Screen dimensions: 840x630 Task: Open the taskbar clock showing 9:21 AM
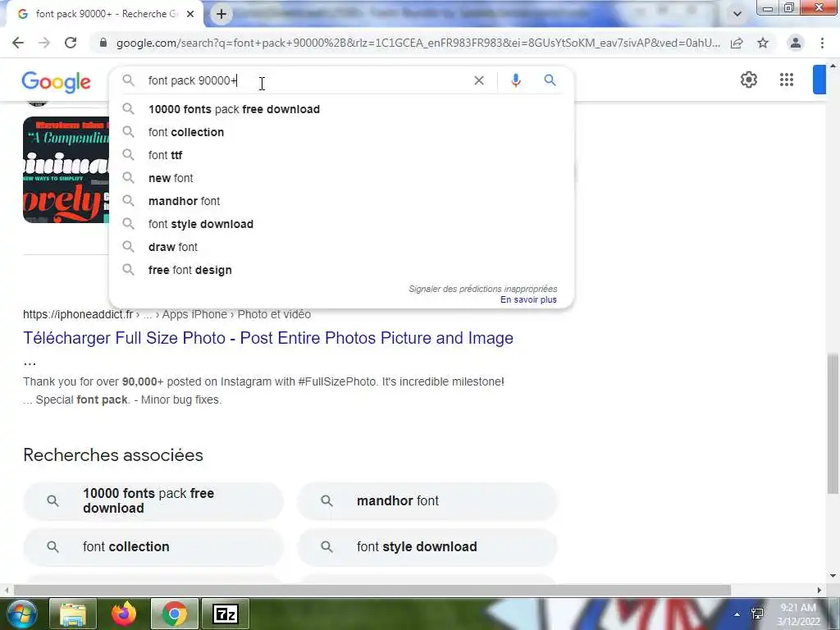[x=799, y=614]
